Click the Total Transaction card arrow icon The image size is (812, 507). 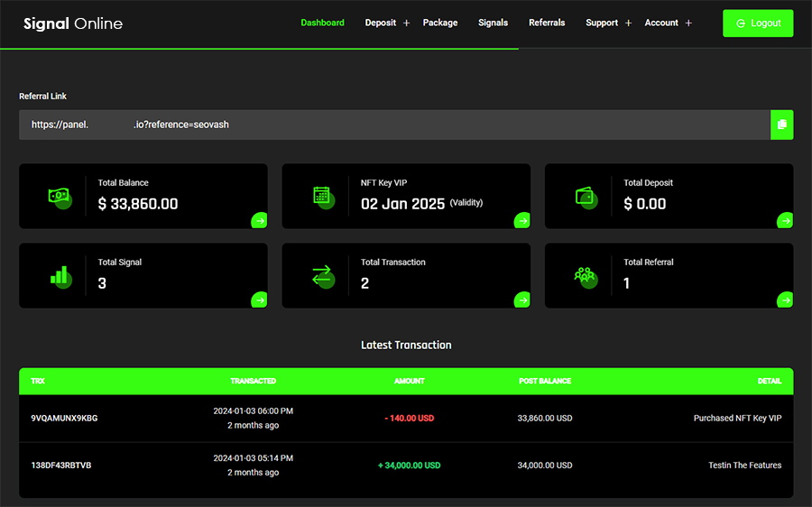pos(521,300)
